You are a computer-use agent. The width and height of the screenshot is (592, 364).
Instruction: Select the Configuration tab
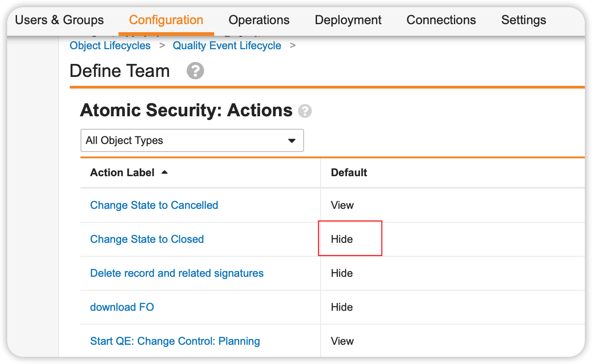click(166, 20)
